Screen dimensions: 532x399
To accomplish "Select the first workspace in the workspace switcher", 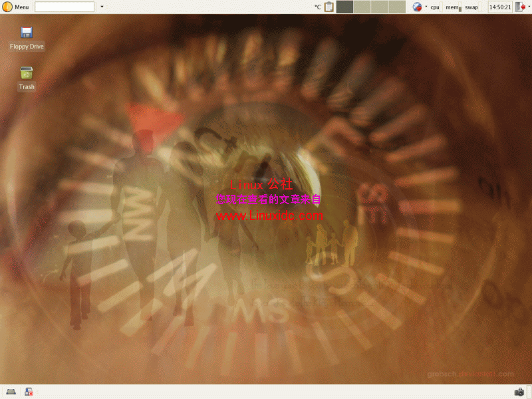I will pos(344,6).
